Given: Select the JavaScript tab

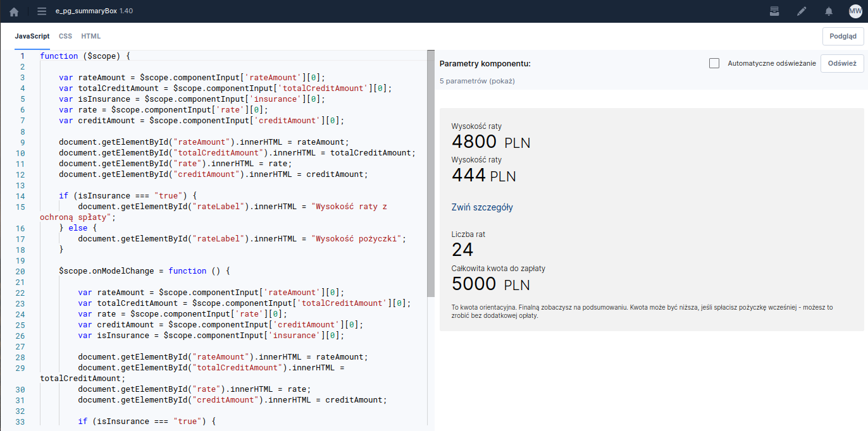Looking at the screenshot, I should 32,37.
